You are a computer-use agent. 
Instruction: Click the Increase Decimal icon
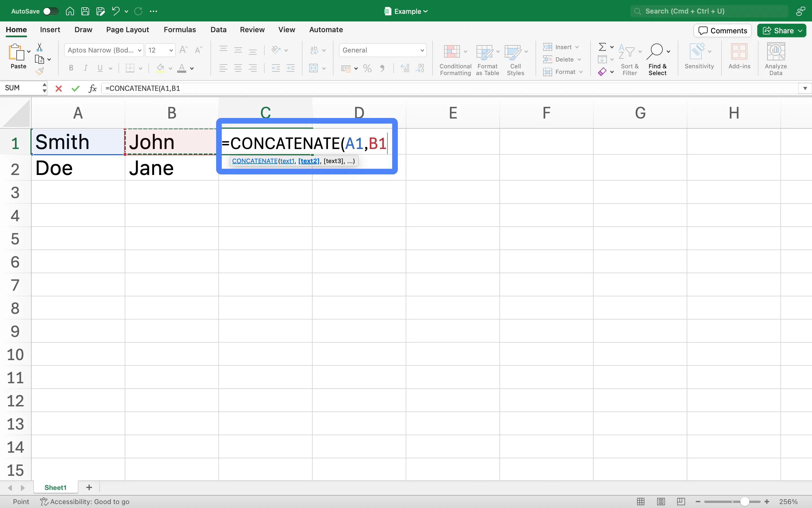[x=405, y=68]
